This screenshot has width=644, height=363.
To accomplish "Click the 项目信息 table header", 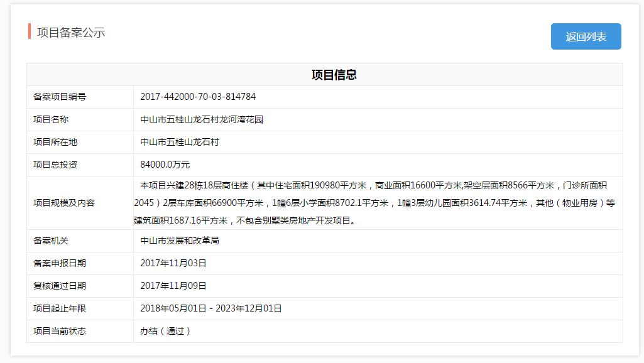I will pos(325,75).
